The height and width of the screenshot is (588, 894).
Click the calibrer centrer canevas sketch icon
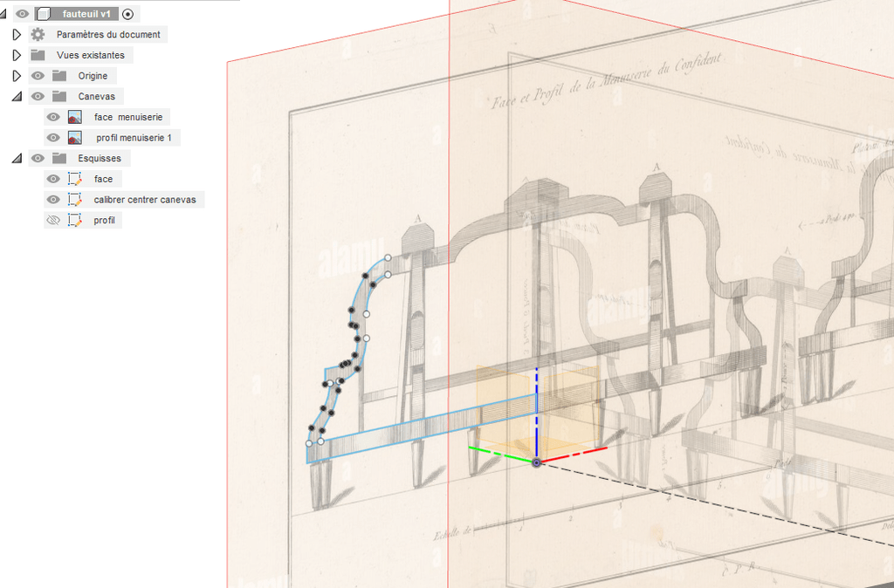click(75, 200)
